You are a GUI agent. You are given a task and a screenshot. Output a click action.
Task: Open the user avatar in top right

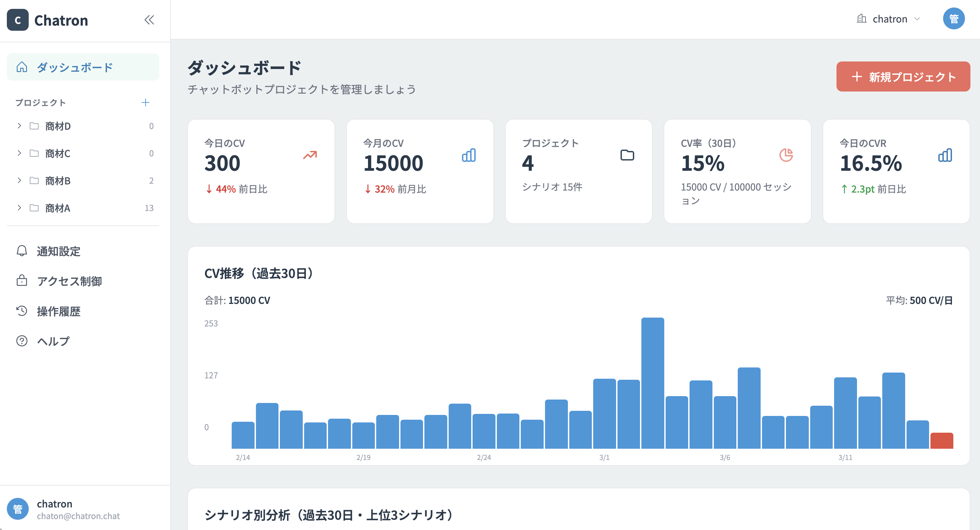click(x=953, y=19)
